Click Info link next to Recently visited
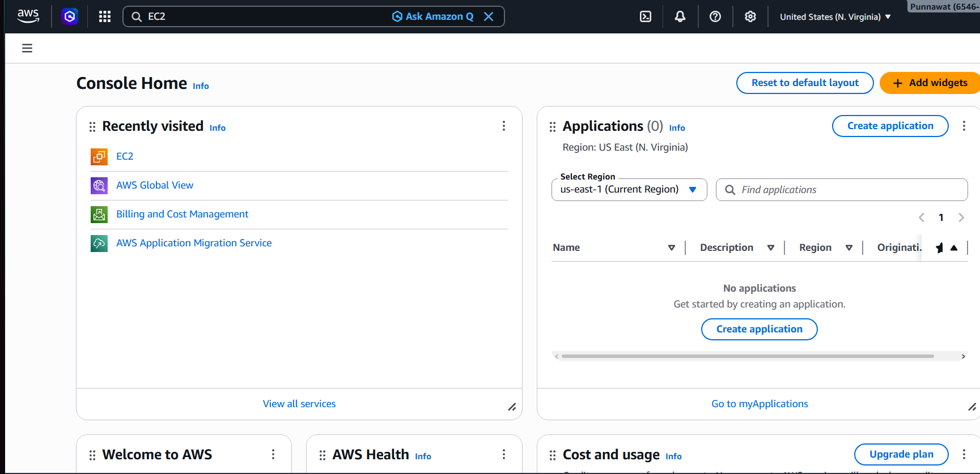Viewport: 980px width, 474px height. 218,128
